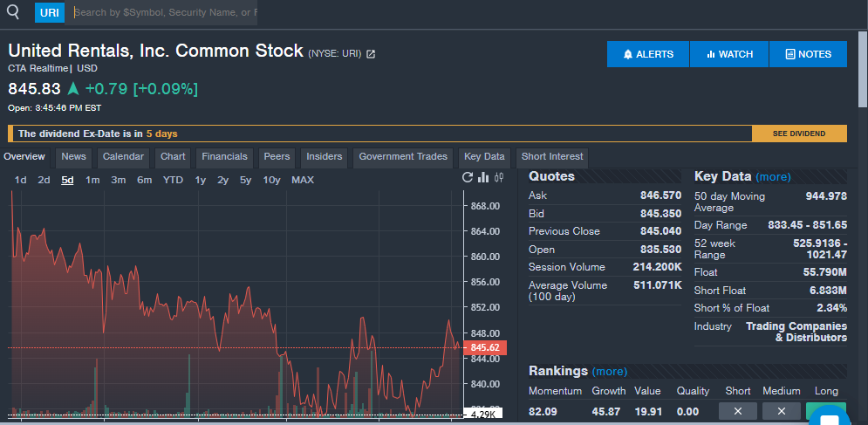
Task: Click the X under Short ranking
Action: click(738, 411)
